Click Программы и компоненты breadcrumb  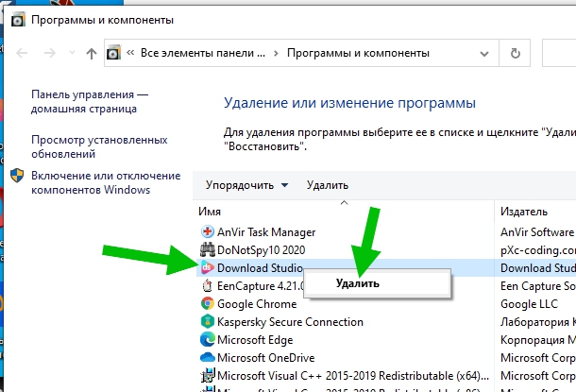pos(358,53)
